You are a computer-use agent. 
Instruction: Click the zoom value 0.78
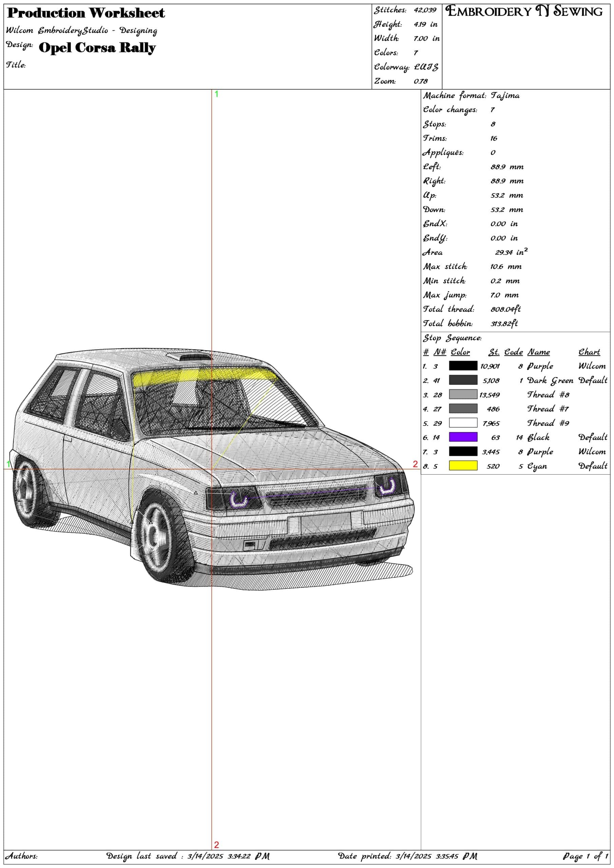coord(421,81)
